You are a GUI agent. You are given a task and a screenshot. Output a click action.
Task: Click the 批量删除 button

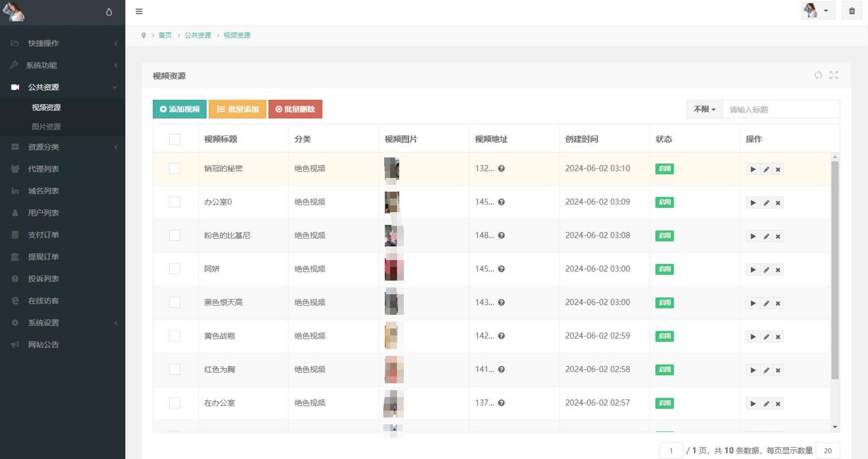pos(295,110)
